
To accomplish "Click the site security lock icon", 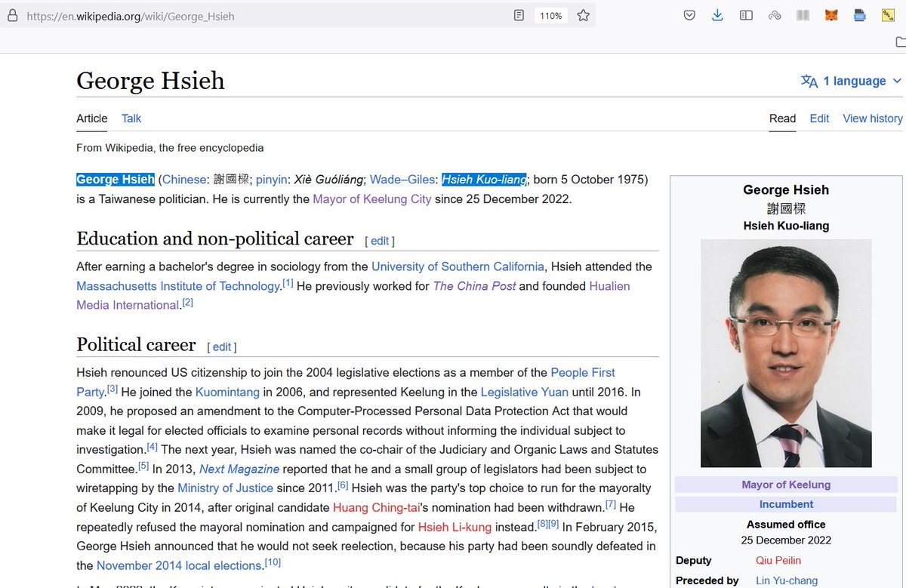I will point(11,15).
